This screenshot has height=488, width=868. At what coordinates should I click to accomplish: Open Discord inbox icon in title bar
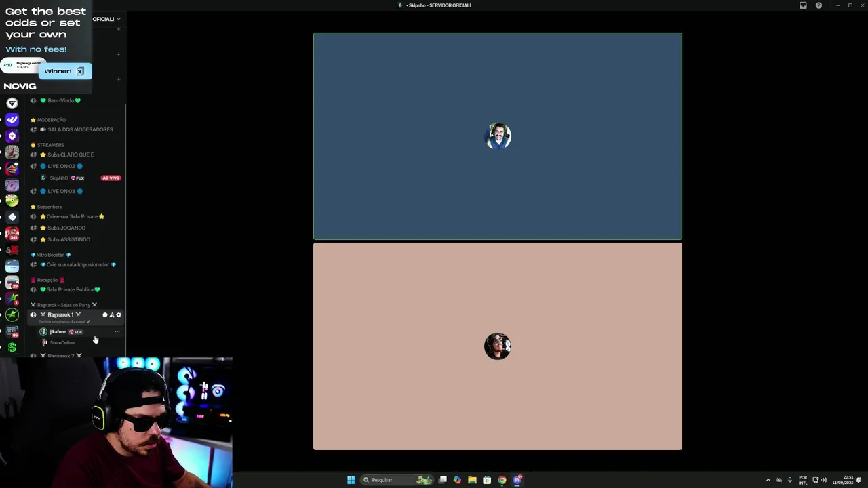pos(803,5)
